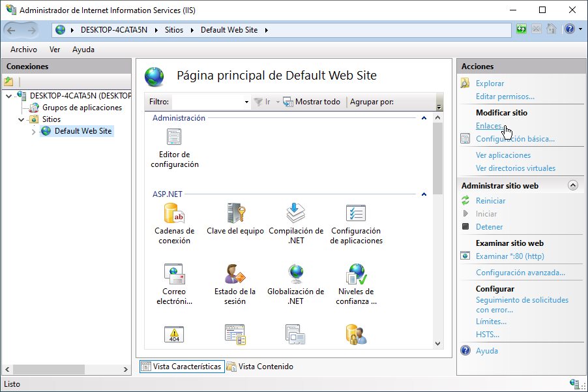Image resolution: width=588 pixels, height=392 pixels.
Task: Open the Correo electrónico feature
Action: tap(174, 284)
